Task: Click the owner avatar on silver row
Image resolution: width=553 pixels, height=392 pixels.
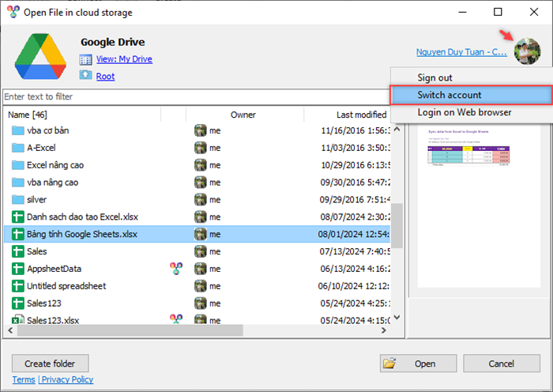Action: pyautogui.click(x=201, y=200)
